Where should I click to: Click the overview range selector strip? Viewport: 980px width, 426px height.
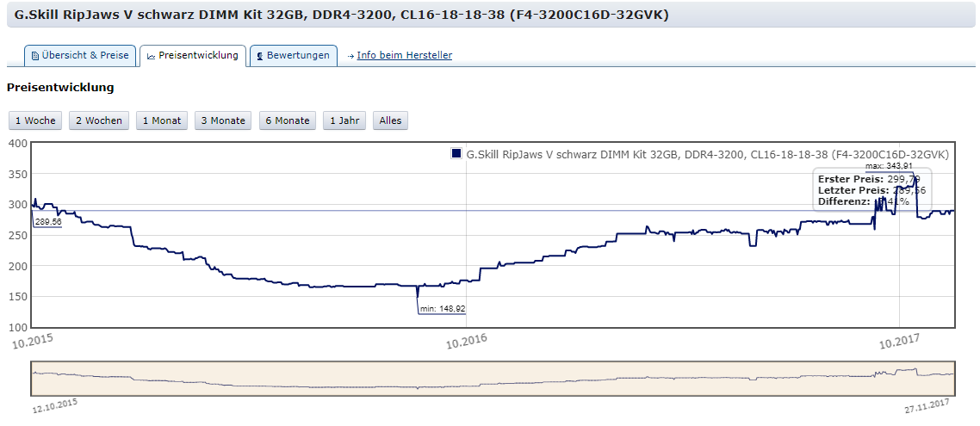[x=493, y=378]
